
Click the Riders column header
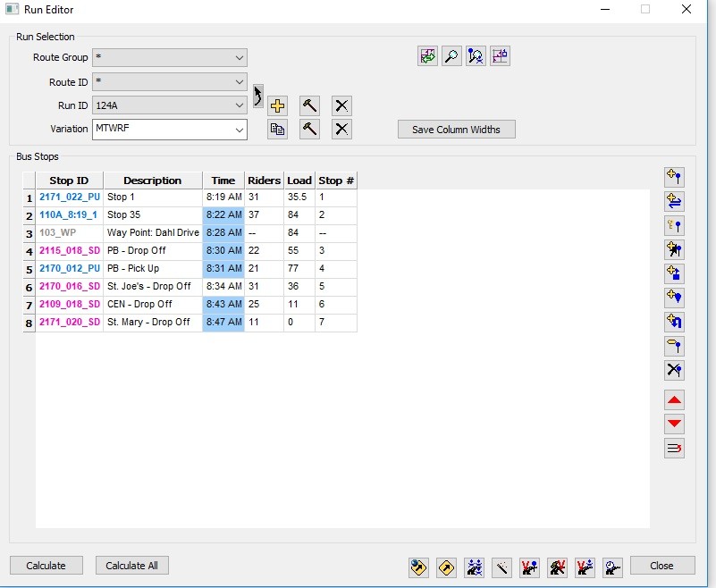(265, 181)
